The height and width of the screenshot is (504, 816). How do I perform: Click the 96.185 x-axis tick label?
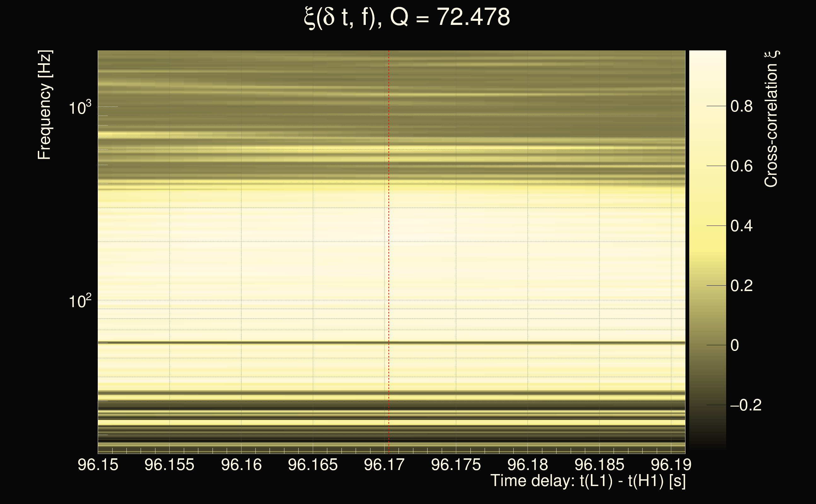pyautogui.click(x=599, y=465)
